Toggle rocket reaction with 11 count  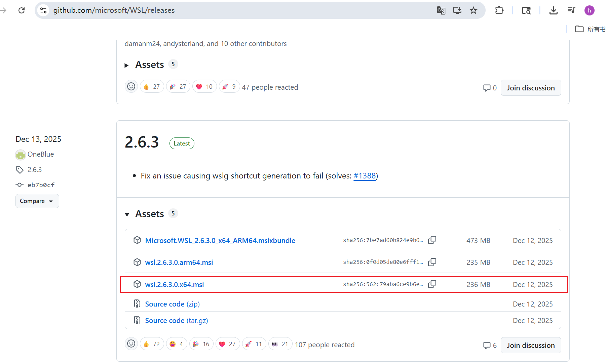254,344
